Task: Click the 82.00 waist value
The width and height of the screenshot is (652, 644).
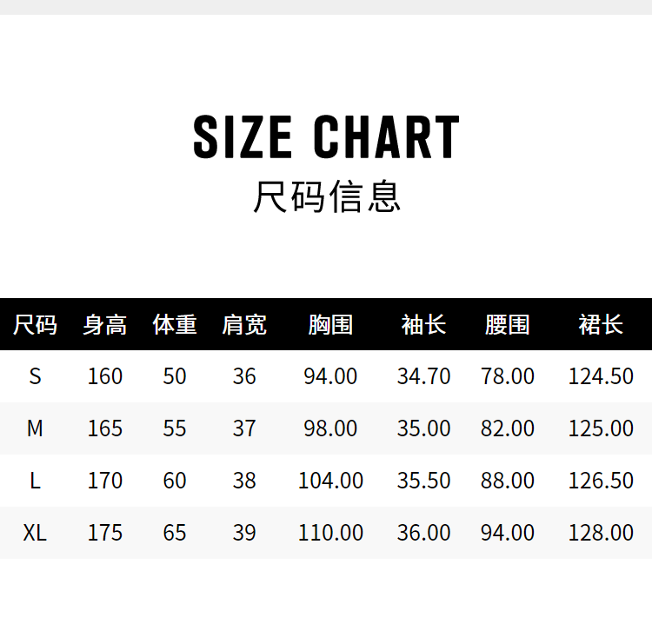Action: [508, 428]
